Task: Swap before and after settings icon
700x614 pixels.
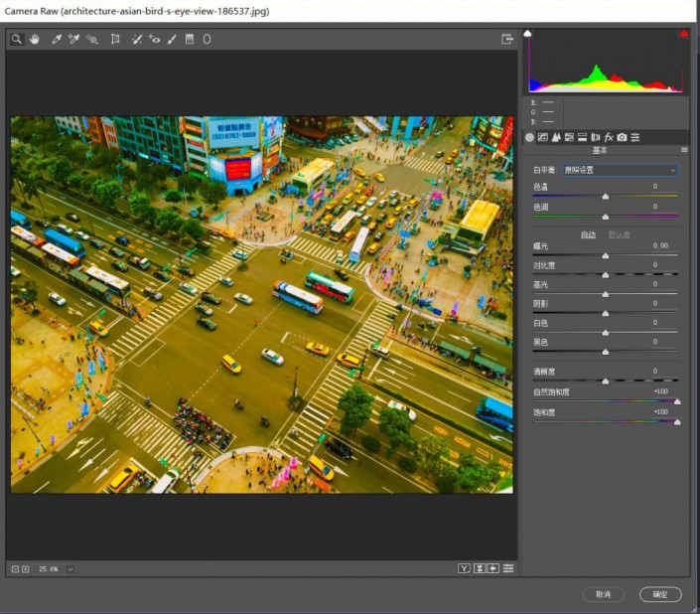Action: 479,568
